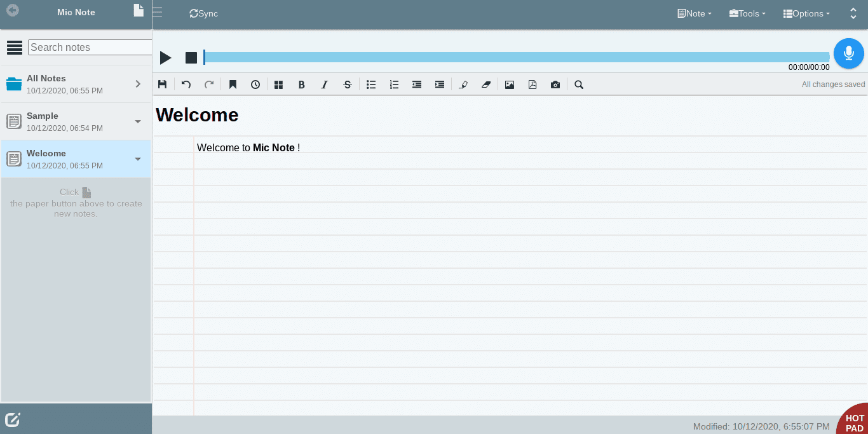Screen dimensions: 868x434
Task: Insert a bulleted list
Action: pyautogui.click(x=371, y=85)
